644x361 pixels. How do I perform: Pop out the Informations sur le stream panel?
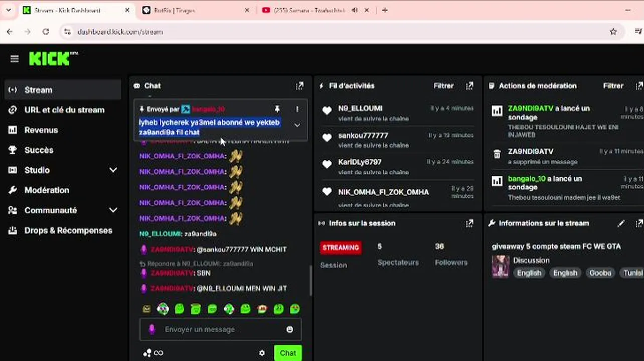click(639, 223)
